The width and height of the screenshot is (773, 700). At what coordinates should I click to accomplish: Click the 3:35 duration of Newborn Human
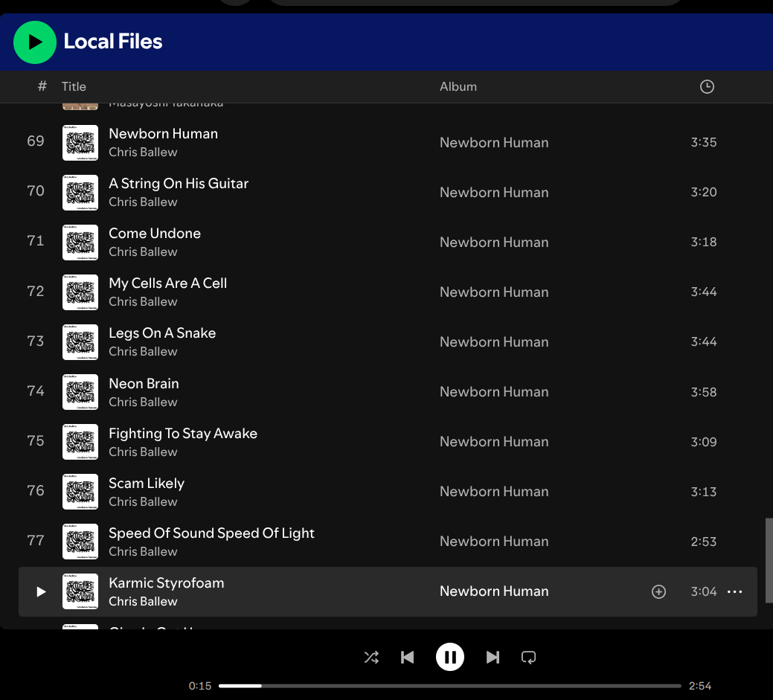704,143
